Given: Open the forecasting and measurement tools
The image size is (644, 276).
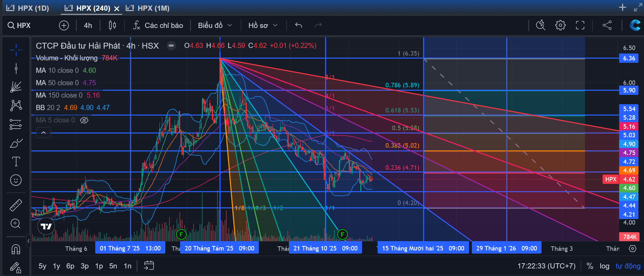Looking at the screenshot, I should [x=16, y=124].
